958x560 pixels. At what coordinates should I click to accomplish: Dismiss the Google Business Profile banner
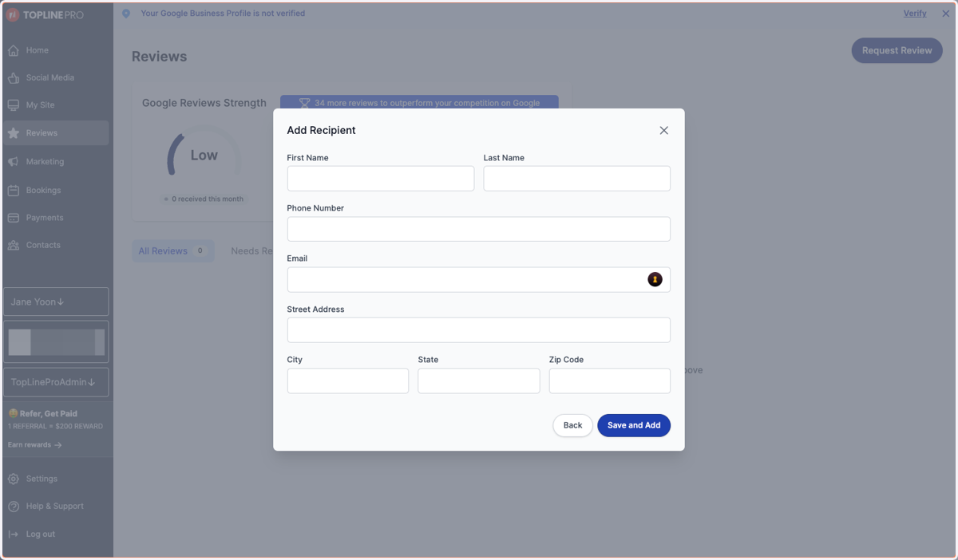click(946, 14)
